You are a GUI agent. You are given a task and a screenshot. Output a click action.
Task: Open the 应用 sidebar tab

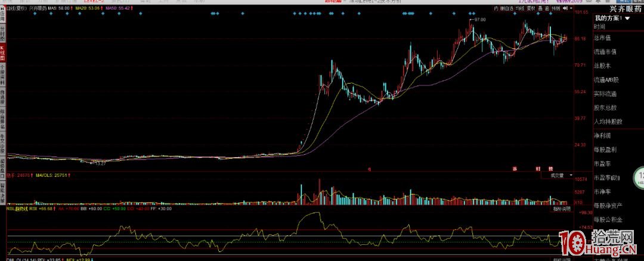tap(2, 14)
